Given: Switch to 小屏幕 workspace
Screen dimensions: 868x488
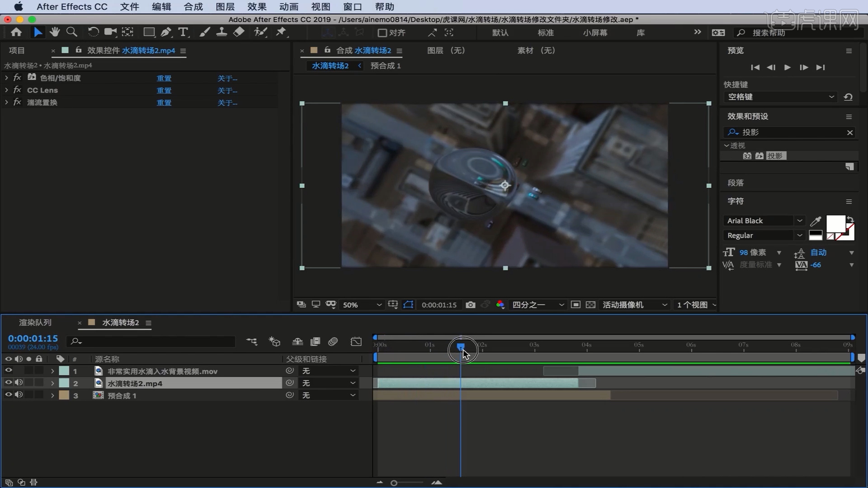Looking at the screenshot, I should 595,33.
